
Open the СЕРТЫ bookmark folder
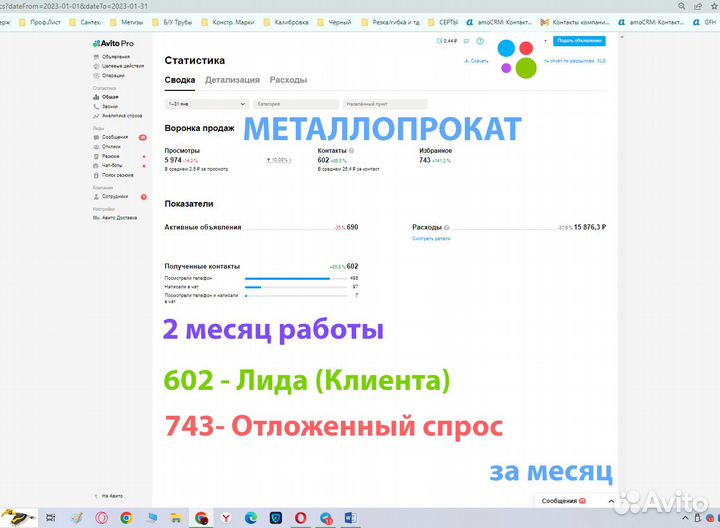click(443, 22)
